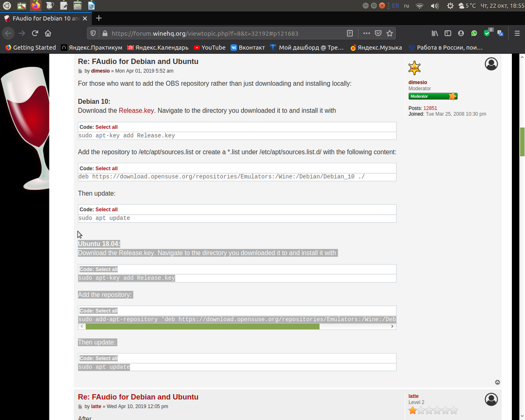Viewport: 525px width, 420px height.
Task: View site information via the padlock icon
Action: (x=106, y=33)
